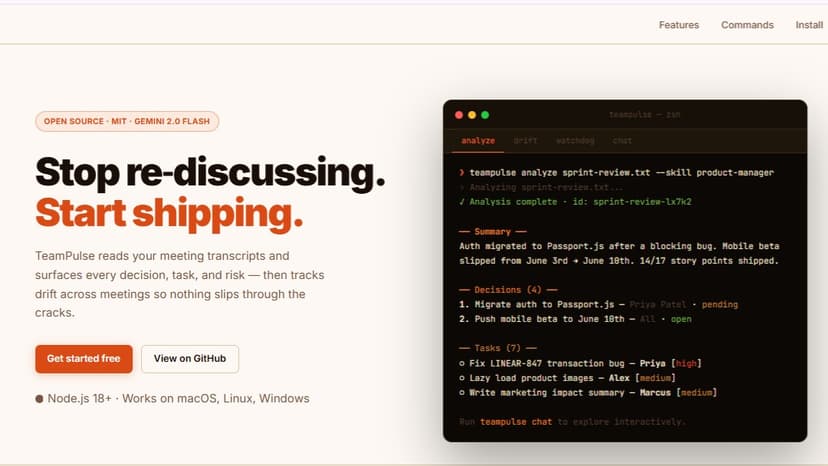Click the [high] priority tag
The image size is (828, 466).
(686, 364)
